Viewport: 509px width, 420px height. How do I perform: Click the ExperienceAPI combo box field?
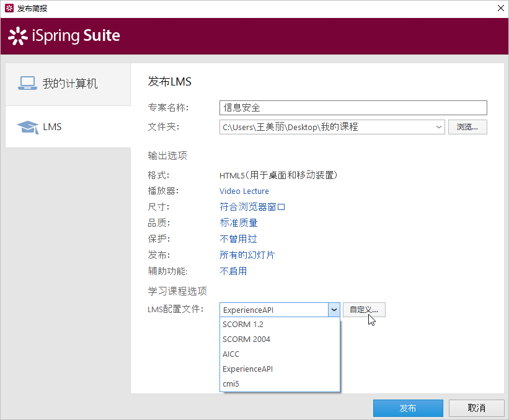274,310
